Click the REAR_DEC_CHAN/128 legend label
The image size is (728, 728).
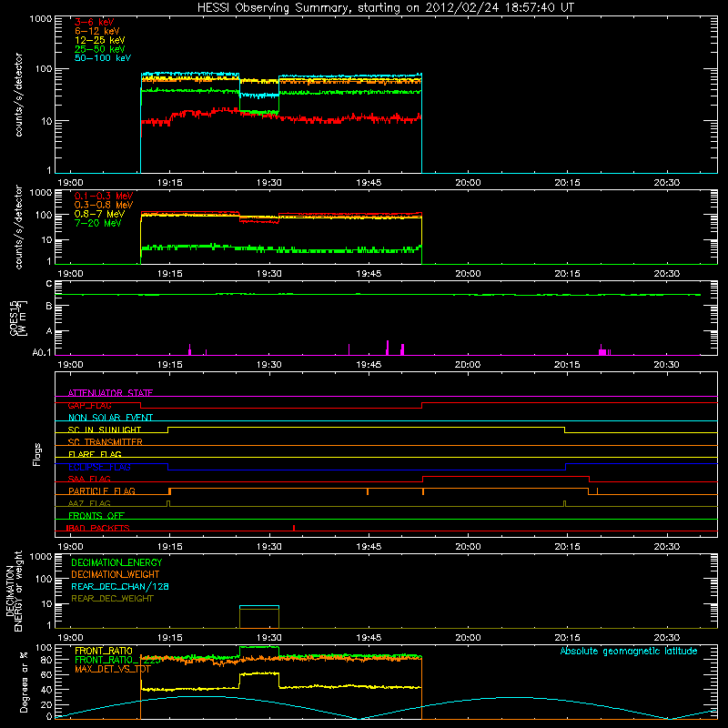[x=120, y=586]
